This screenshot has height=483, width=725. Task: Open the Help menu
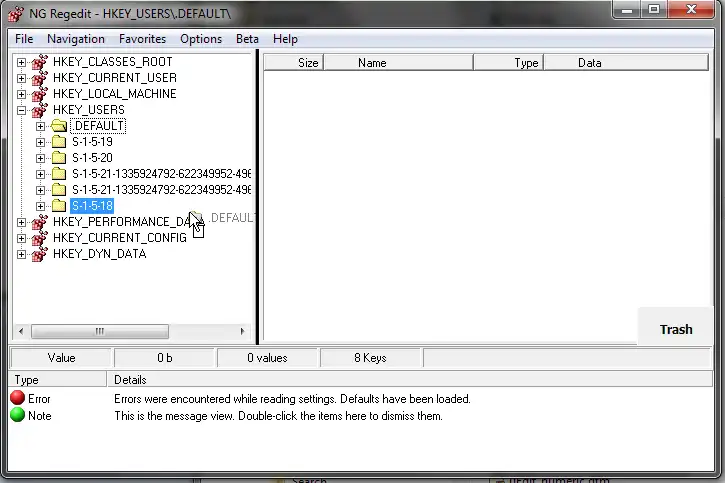point(285,39)
